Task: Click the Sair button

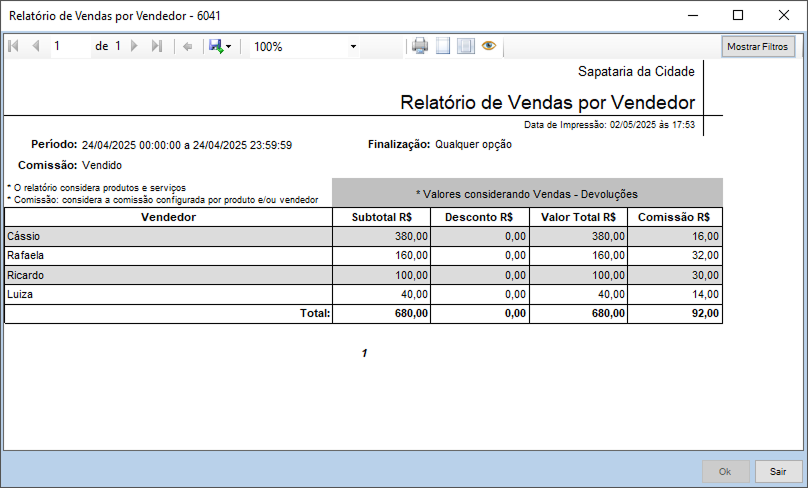Action: 778,471
